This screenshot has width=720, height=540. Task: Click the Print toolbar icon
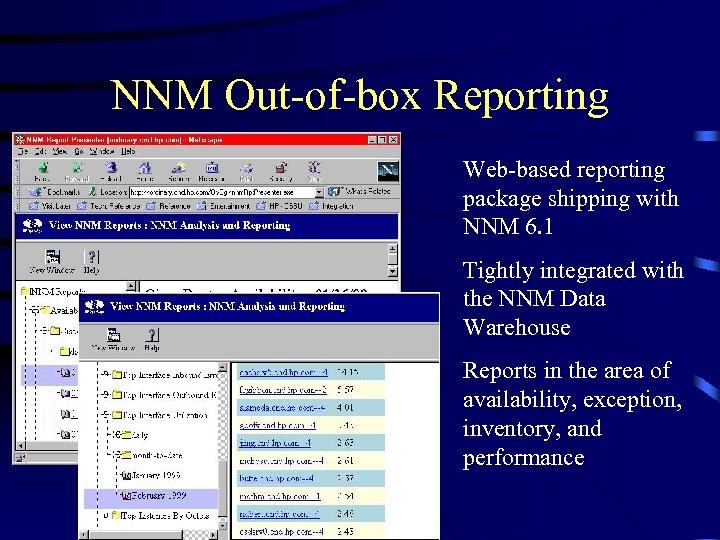[247, 168]
